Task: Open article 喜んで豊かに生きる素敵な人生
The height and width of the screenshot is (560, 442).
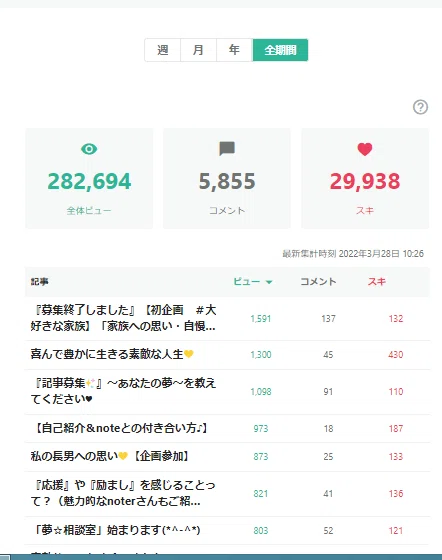Action: (x=112, y=354)
